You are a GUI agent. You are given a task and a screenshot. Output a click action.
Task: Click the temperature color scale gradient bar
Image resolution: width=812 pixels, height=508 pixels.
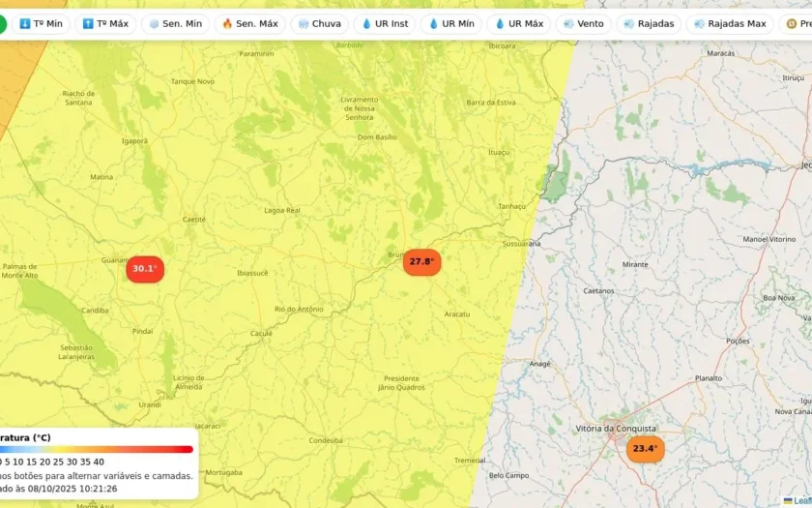pos(97,449)
